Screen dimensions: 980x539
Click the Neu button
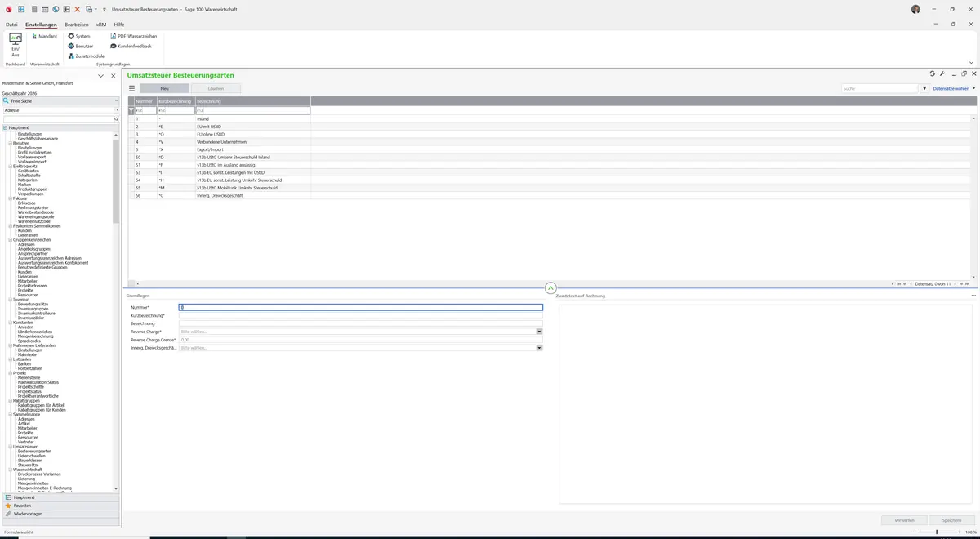click(x=164, y=88)
